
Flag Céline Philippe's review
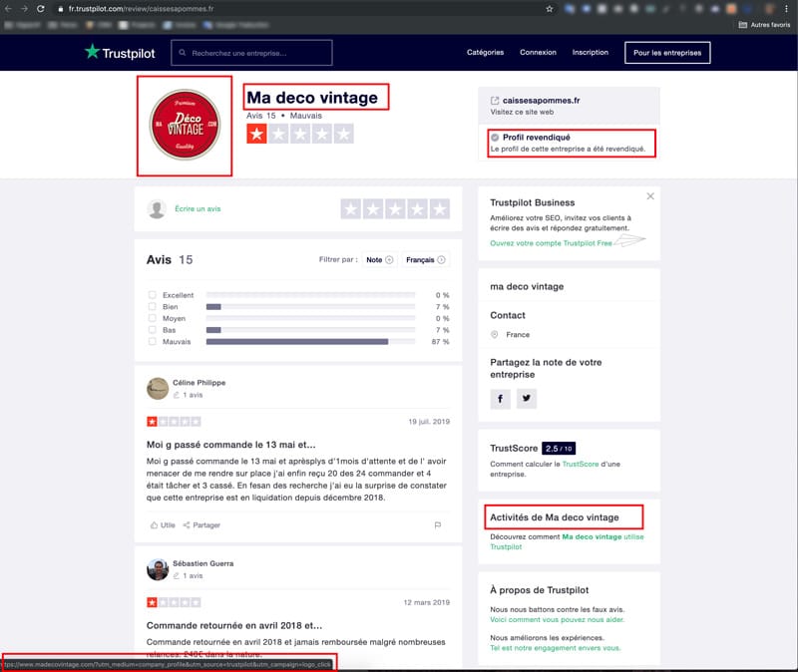[437, 524]
